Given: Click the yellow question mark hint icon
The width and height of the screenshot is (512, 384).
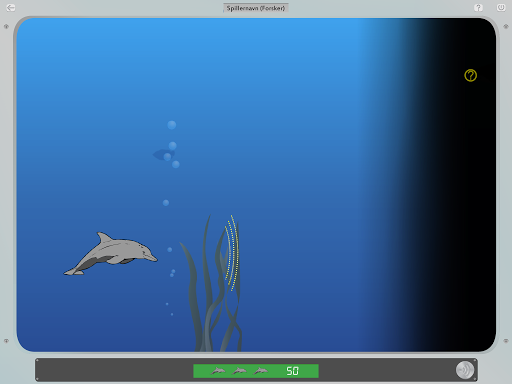Looking at the screenshot, I should coord(470,75).
